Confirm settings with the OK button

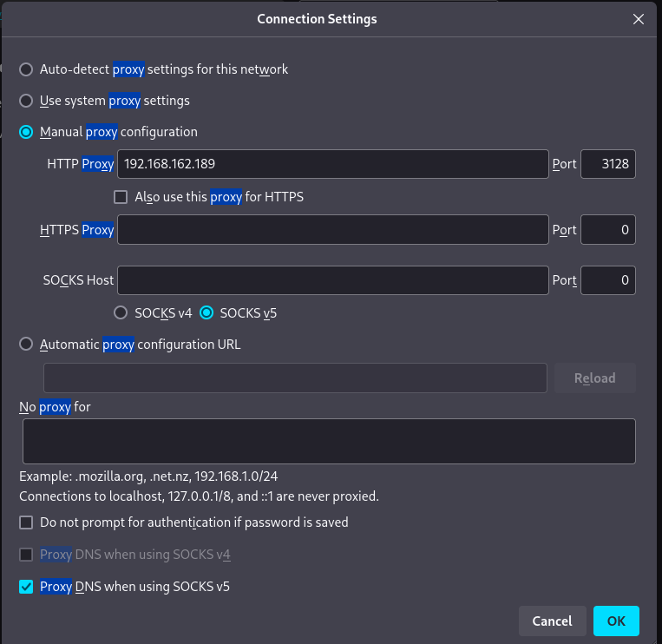pos(616,621)
